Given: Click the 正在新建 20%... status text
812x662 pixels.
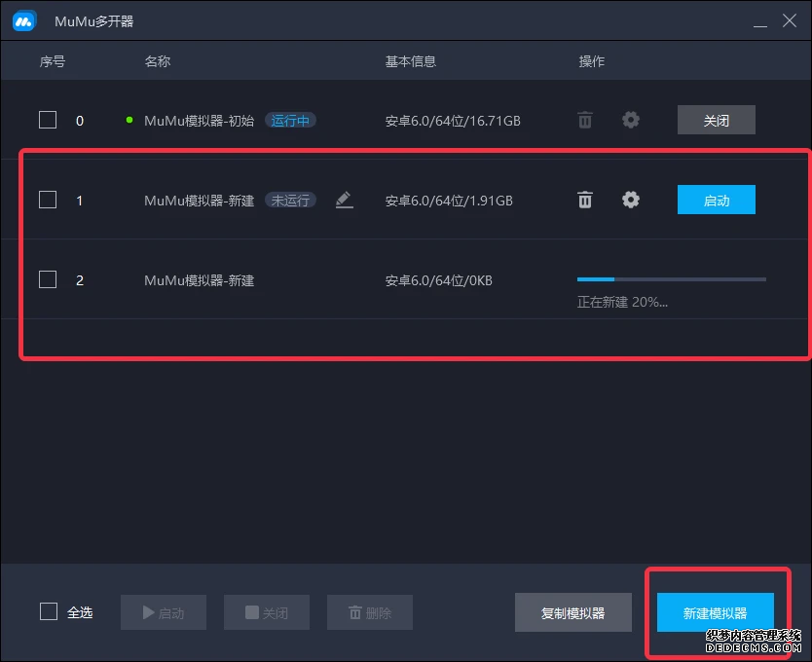Looking at the screenshot, I should tap(622, 302).
